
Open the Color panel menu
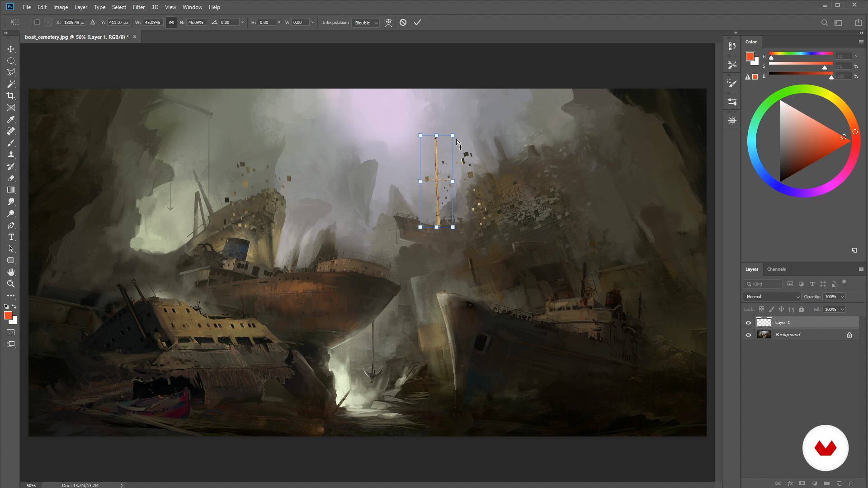click(x=861, y=42)
